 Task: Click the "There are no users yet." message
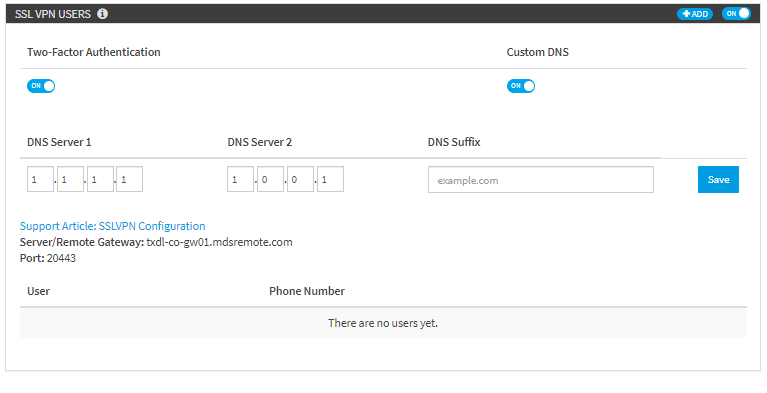coord(383,323)
